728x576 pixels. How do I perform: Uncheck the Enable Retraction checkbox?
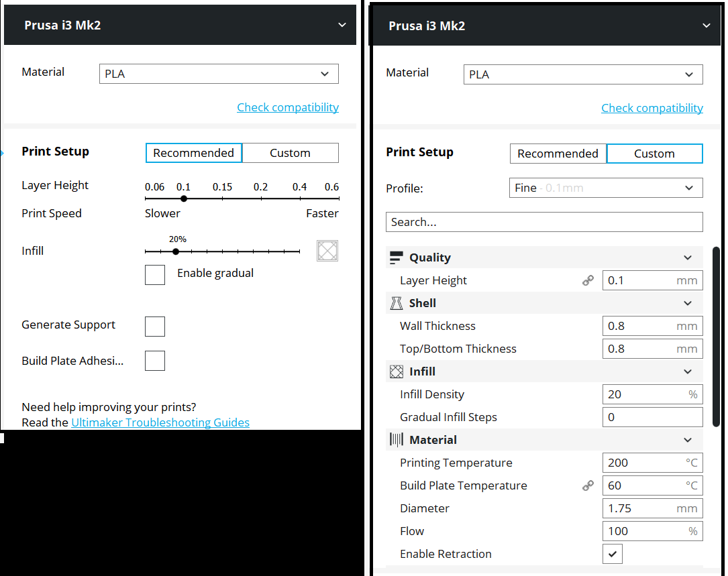(x=613, y=554)
